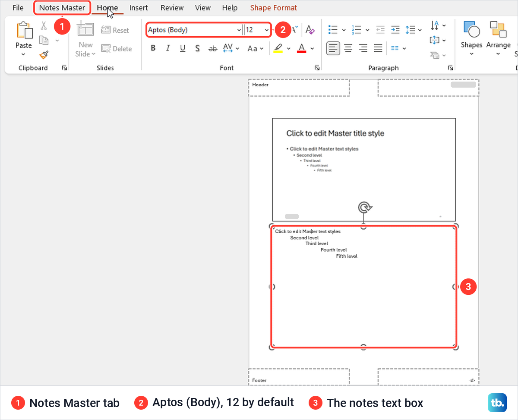Select Center paragraph alignment
Image resolution: width=518 pixels, height=420 pixels.
tap(348, 48)
